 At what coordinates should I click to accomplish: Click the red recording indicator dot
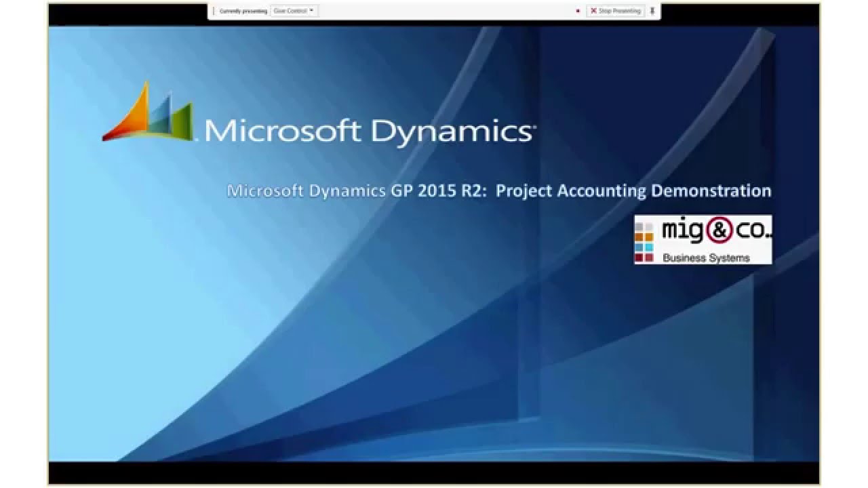tap(578, 11)
